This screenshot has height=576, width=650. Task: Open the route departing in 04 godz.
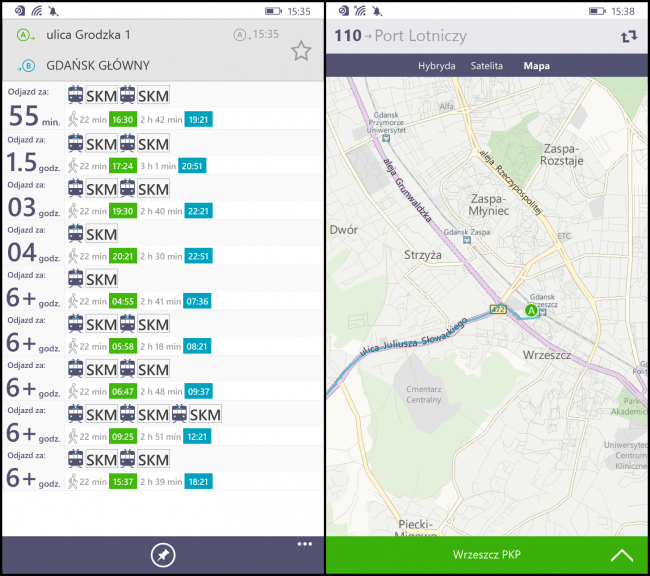(x=163, y=243)
